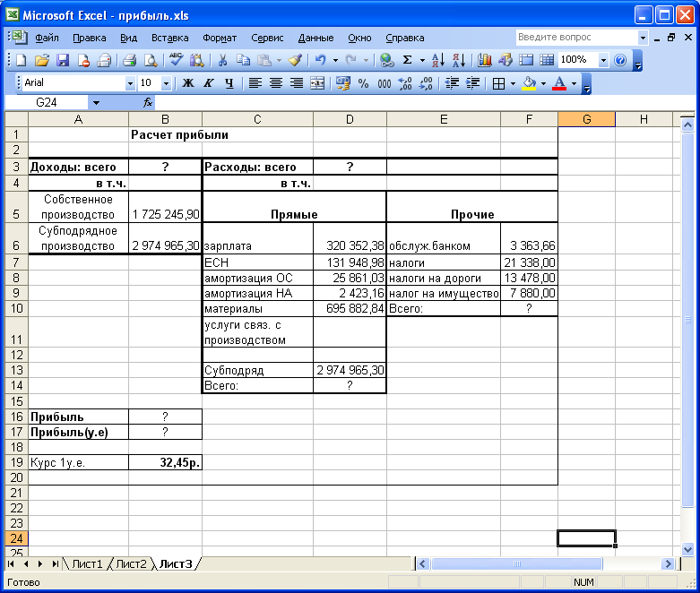Decrease decimal places icon
This screenshot has width=700, height=593.
coord(426,83)
